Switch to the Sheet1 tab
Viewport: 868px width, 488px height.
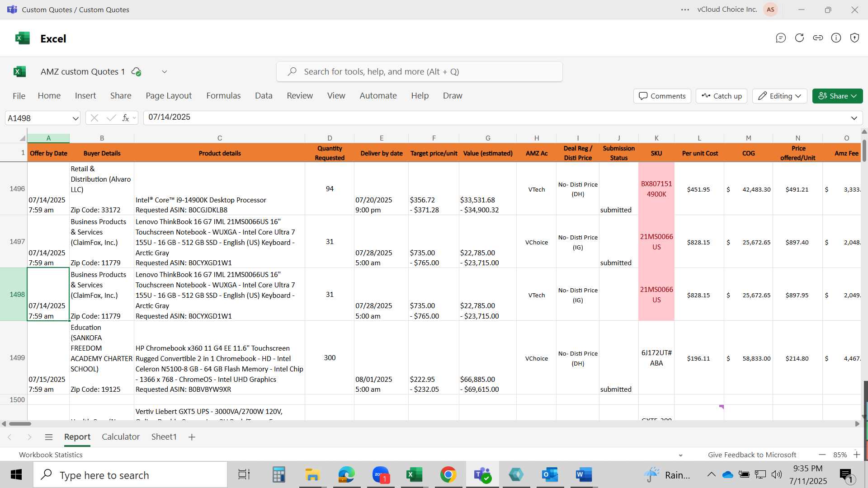(x=164, y=437)
